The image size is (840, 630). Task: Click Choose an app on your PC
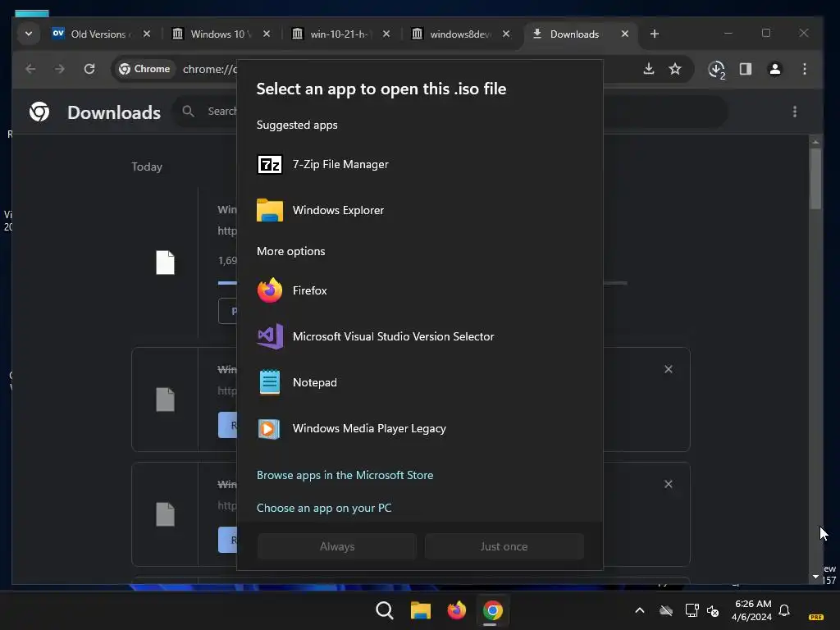pos(324,508)
